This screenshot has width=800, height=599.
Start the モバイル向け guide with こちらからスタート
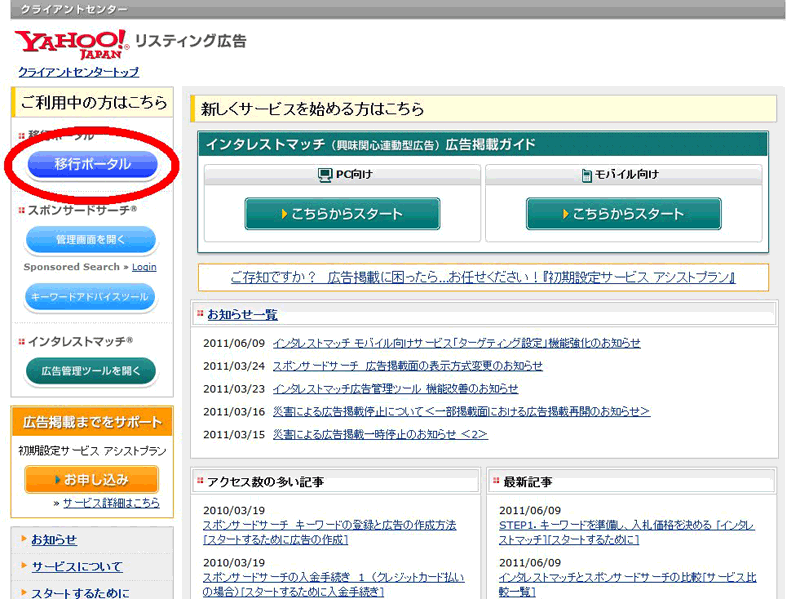click(625, 214)
